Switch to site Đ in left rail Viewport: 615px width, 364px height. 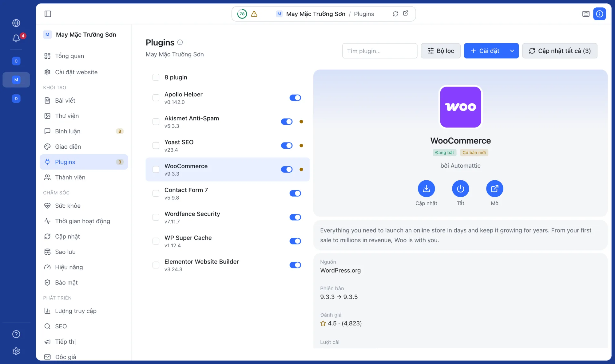[x=16, y=98]
